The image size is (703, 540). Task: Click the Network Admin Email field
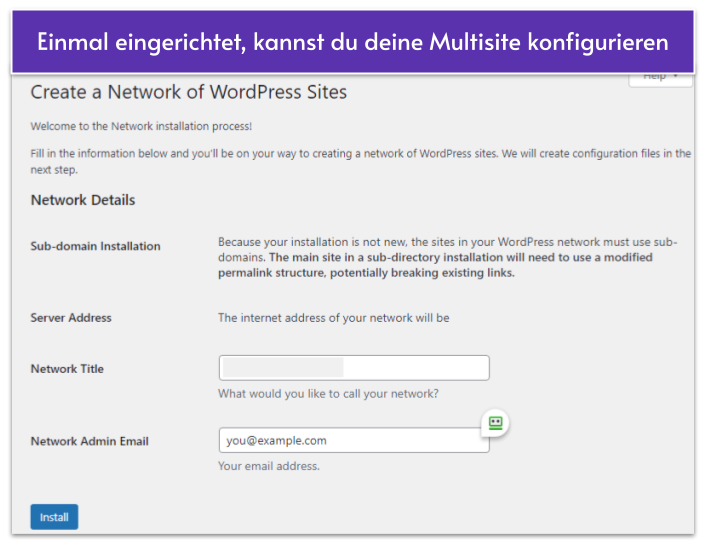pos(354,440)
